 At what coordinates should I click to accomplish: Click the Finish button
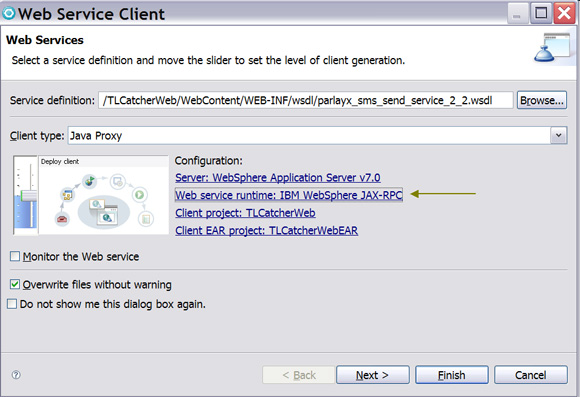[452, 375]
